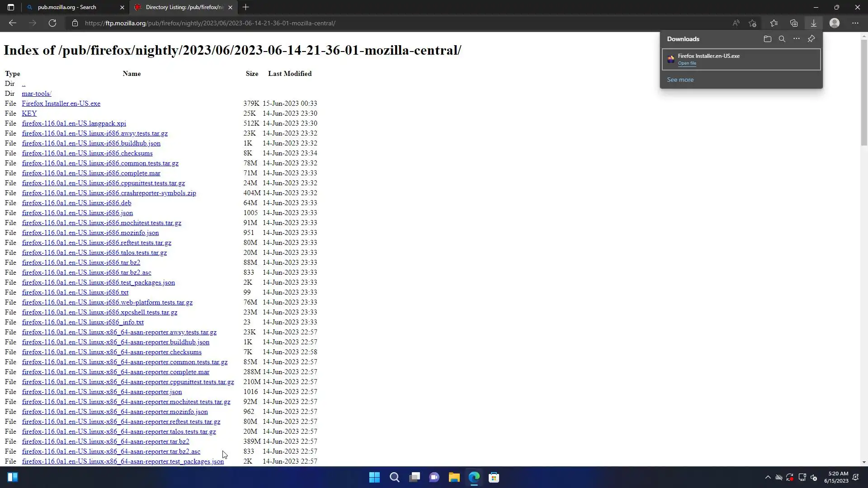Open browser profile avatar
Image resolution: width=868 pixels, height=488 pixels.
[834, 23]
